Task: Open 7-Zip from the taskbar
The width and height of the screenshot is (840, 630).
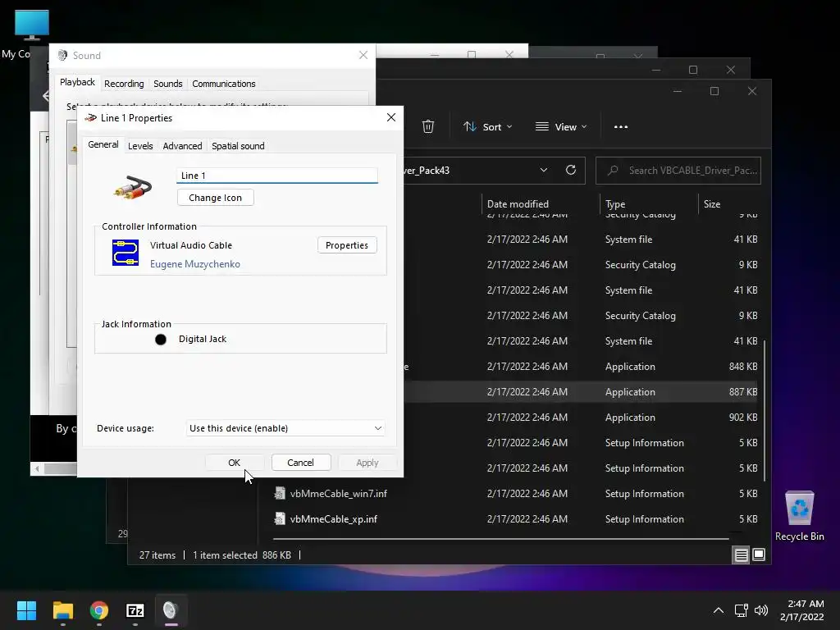Action: click(135, 610)
